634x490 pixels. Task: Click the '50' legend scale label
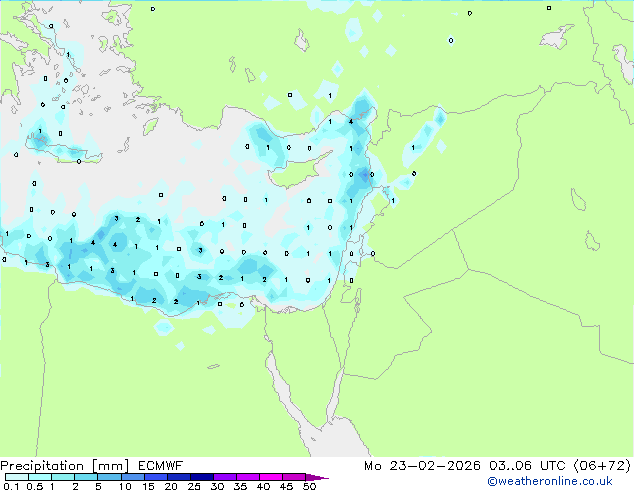click(309, 486)
